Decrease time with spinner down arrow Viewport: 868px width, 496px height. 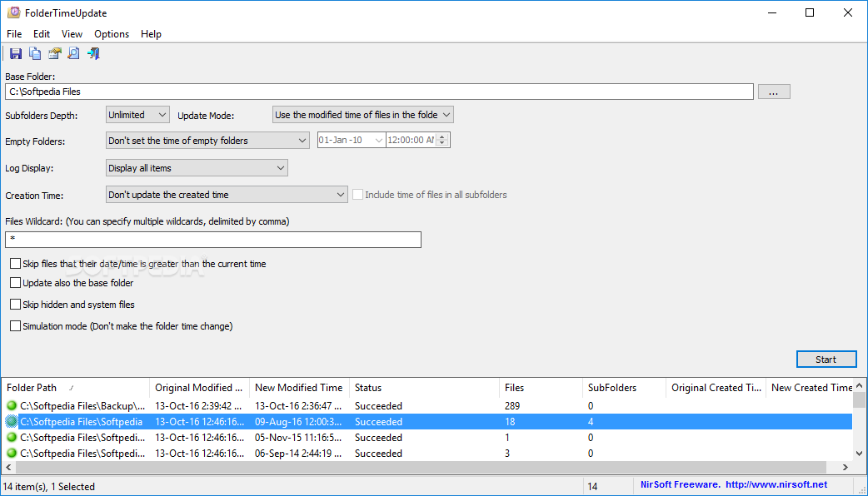(441, 144)
